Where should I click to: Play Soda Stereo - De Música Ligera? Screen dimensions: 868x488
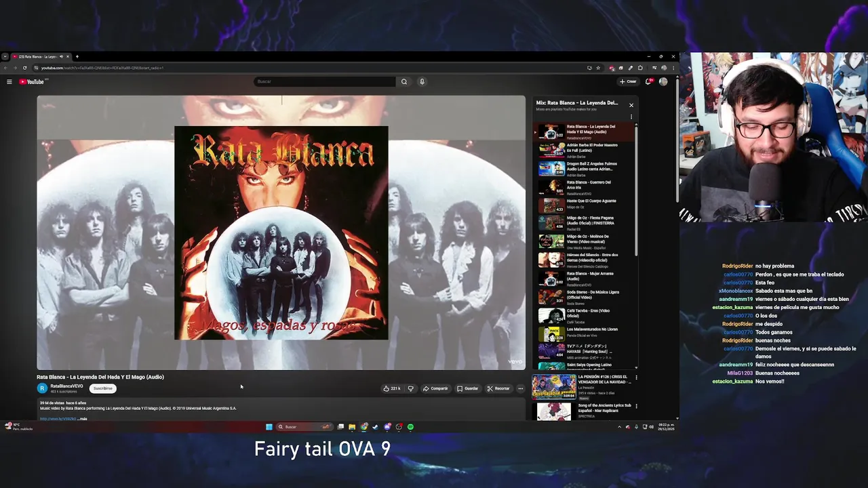[x=585, y=297]
